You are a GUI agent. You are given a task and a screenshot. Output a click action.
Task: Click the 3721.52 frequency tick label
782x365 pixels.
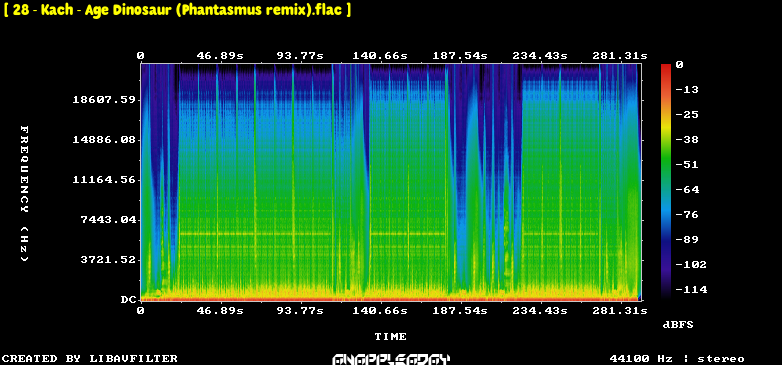[108, 260]
